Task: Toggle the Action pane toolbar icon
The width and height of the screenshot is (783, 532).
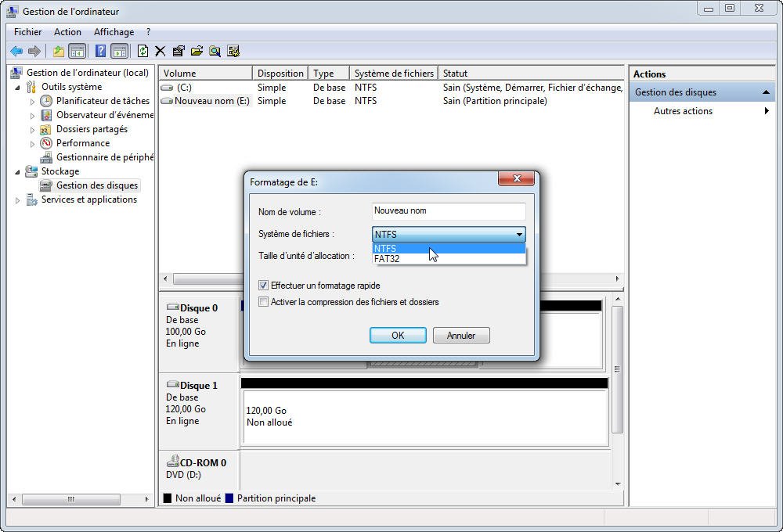Action: tap(119, 51)
